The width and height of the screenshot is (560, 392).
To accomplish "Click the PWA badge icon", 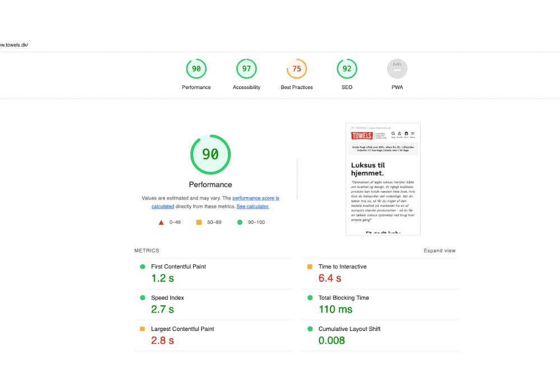I will (x=397, y=68).
